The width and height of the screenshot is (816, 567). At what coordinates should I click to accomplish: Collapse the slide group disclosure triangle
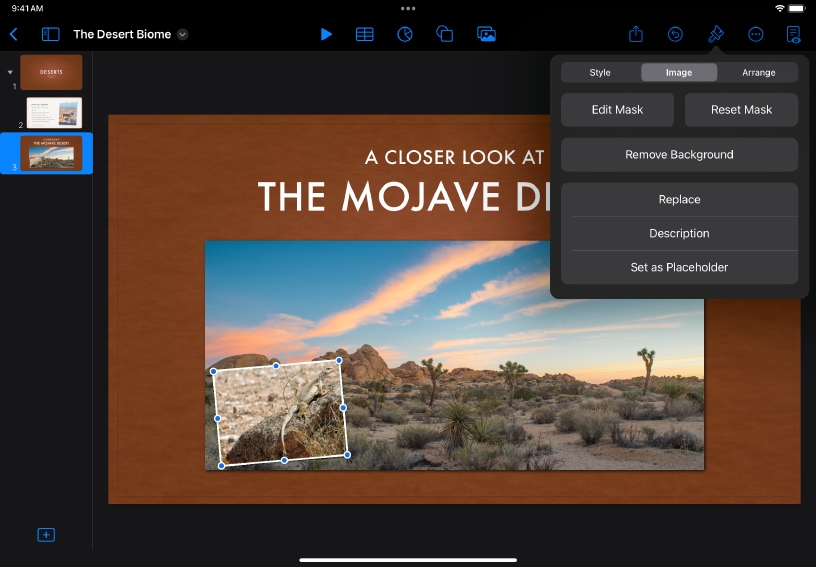tap(10, 72)
